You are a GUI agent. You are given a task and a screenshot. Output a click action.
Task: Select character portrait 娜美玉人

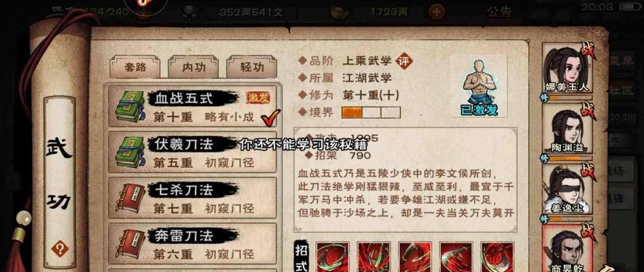click(567, 70)
